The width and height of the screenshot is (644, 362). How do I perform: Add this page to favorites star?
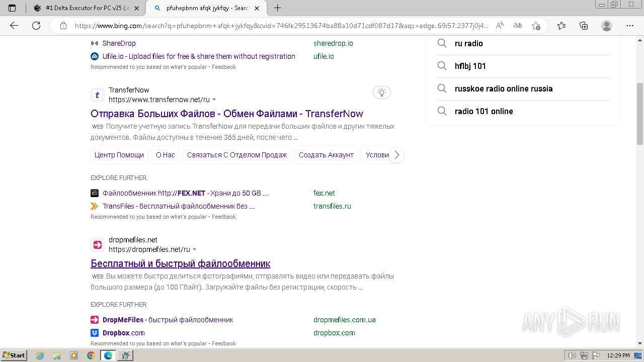click(536, 26)
